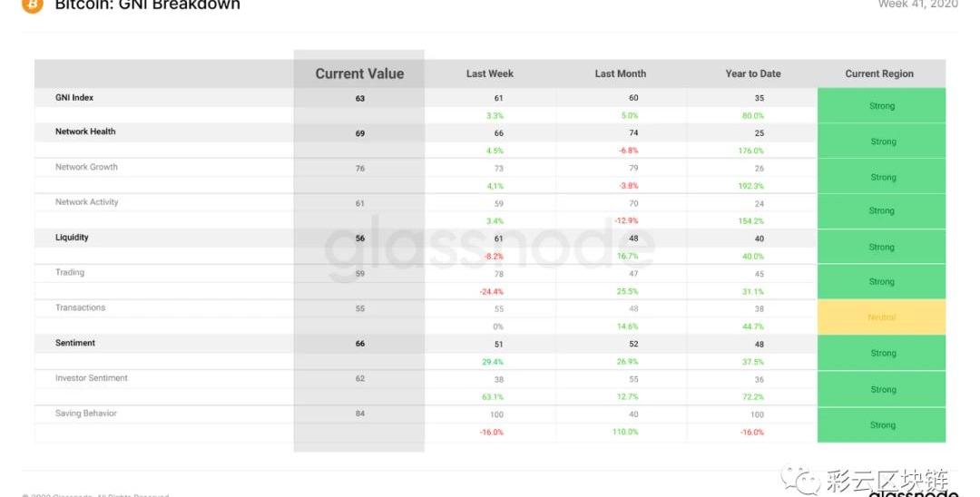
Task: Click the orange Bitcoin logo icon
Action: [x=33, y=5]
